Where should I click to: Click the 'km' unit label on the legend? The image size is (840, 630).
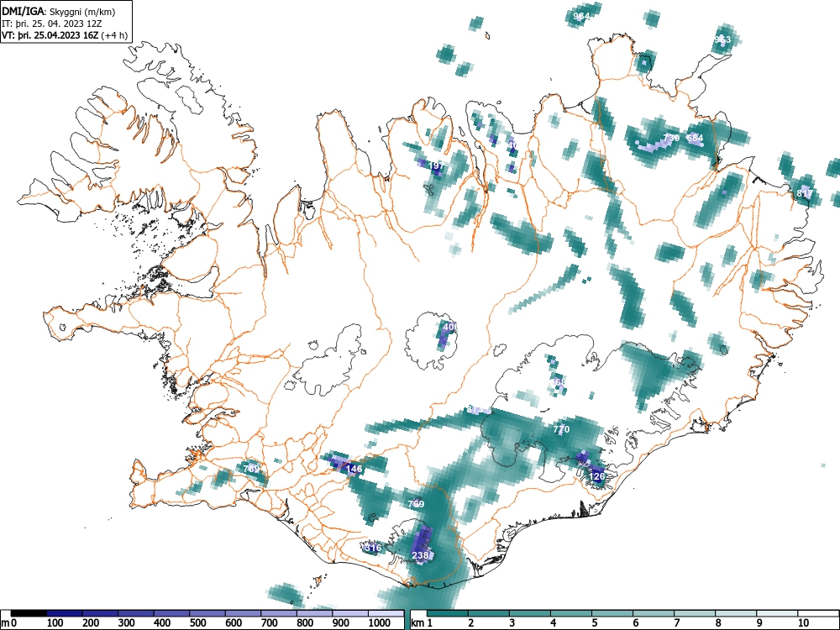(417, 623)
